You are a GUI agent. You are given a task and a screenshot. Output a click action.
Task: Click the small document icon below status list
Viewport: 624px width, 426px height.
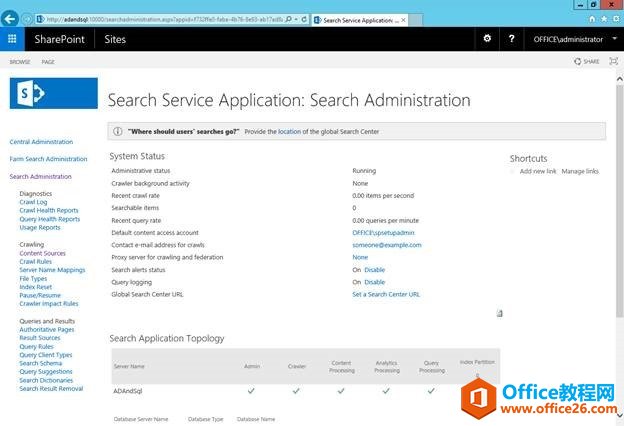point(499,313)
